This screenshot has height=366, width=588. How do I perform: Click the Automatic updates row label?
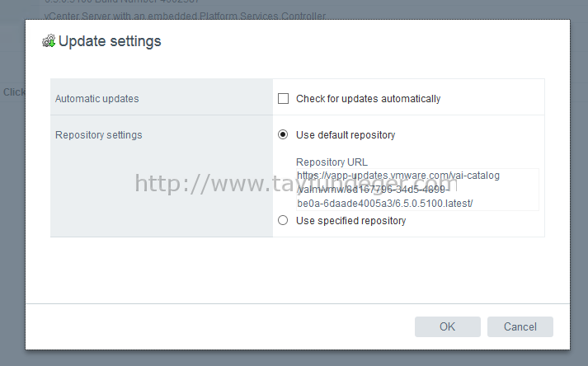pos(96,99)
